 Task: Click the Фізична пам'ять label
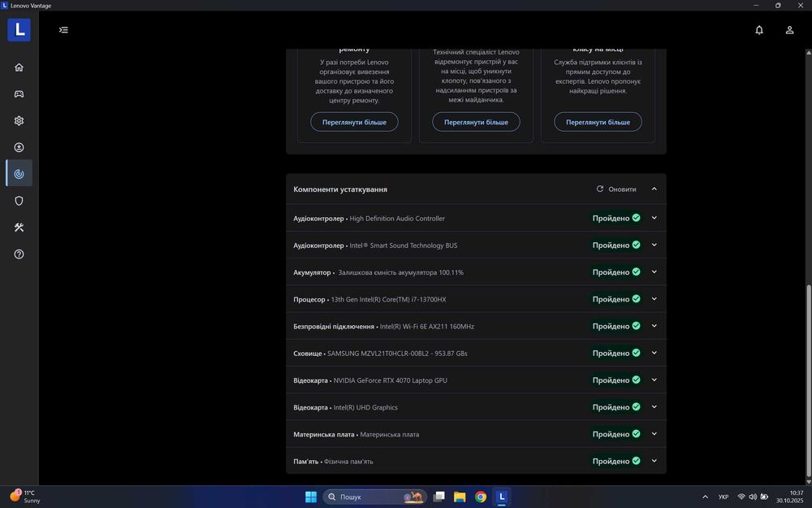(348, 461)
